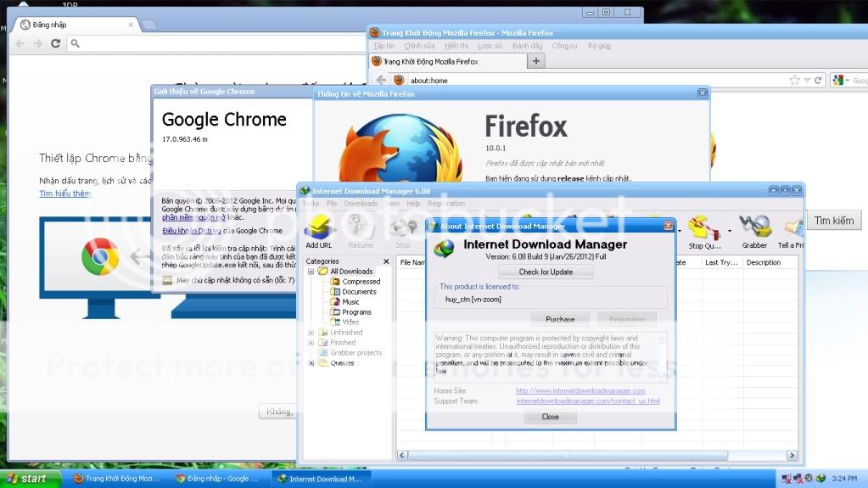Bookmark page with Firefox star icon
This screenshot has width=868, height=488.
pos(794,80)
